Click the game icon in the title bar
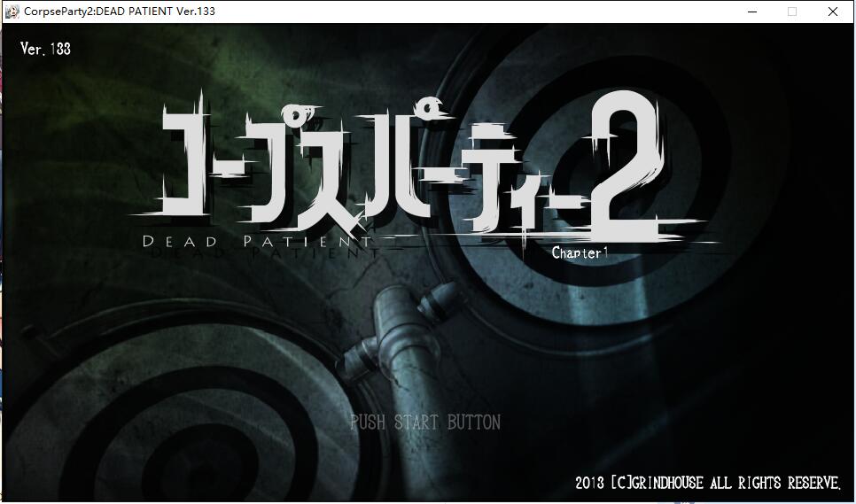 point(12,12)
